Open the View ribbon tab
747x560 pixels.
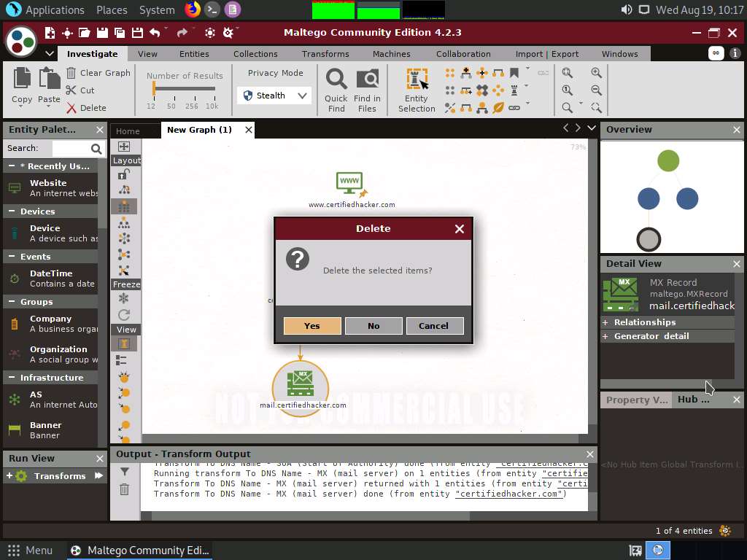pos(147,54)
